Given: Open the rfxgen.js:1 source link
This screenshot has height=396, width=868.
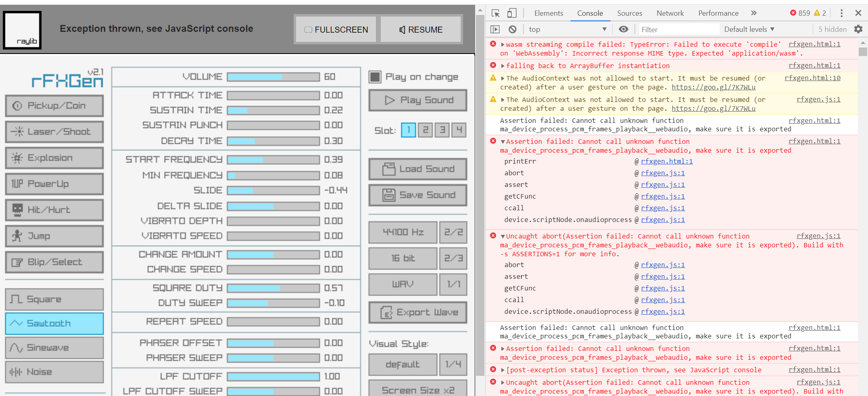Looking at the screenshot, I should pos(663,173).
